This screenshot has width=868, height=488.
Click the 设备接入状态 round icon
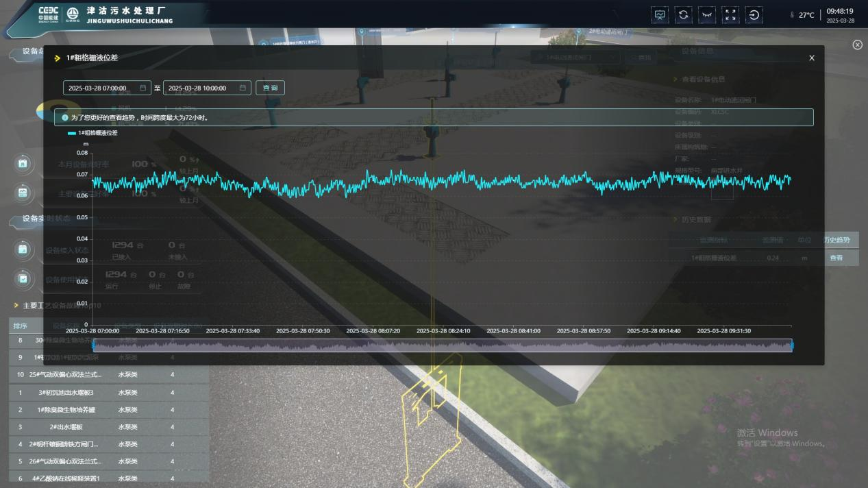pyautogui.click(x=23, y=249)
